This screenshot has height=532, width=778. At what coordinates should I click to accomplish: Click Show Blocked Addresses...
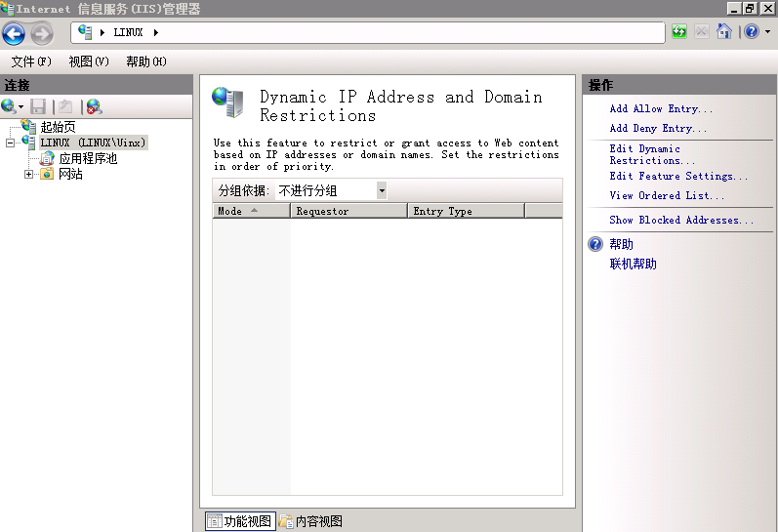(681, 220)
